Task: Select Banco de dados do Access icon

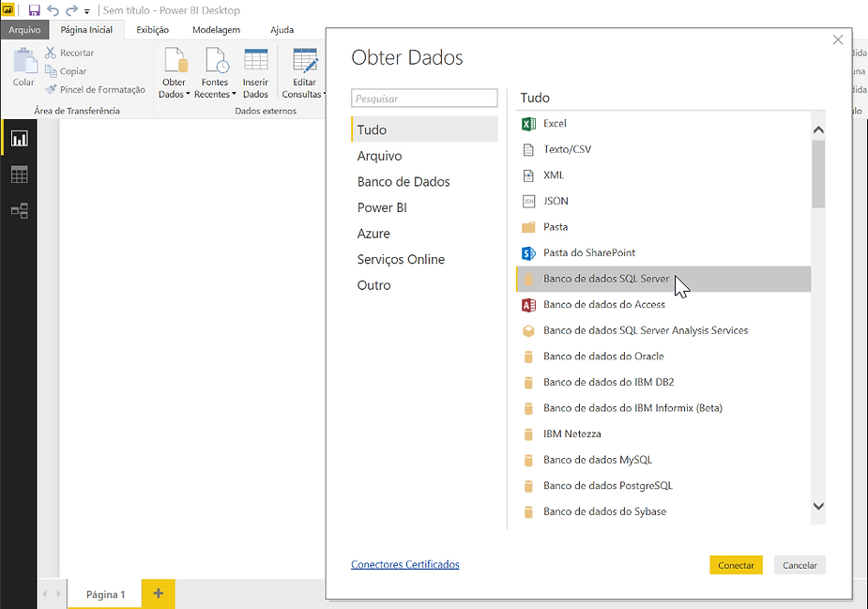Action: (528, 304)
